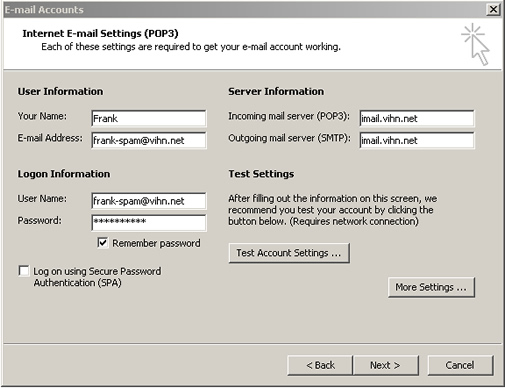Click the "Internet E-mail Settings (POP3)" heading
This screenshot has width=505, height=388.
coord(100,33)
